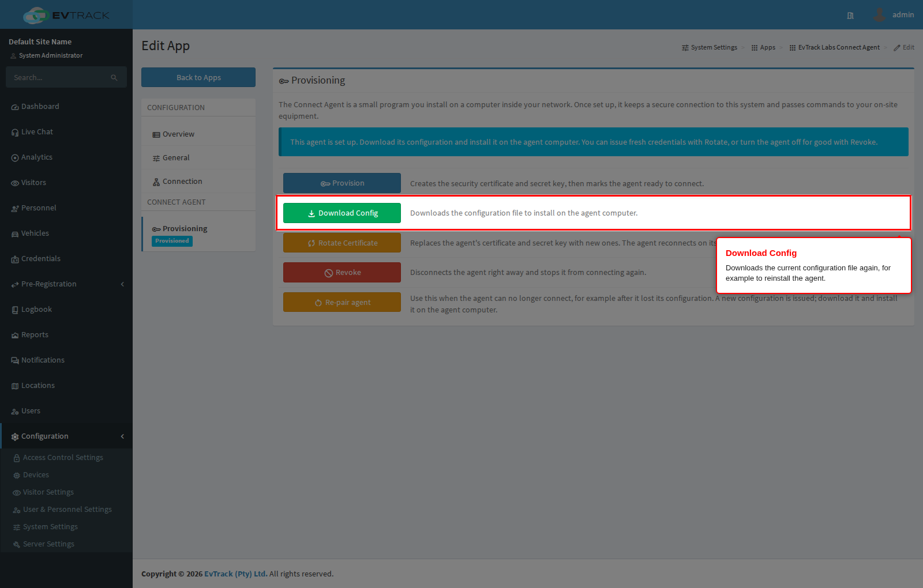Viewport: 923px width, 588px height.
Task: Select the General configuration tab
Action: pyautogui.click(x=198, y=158)
